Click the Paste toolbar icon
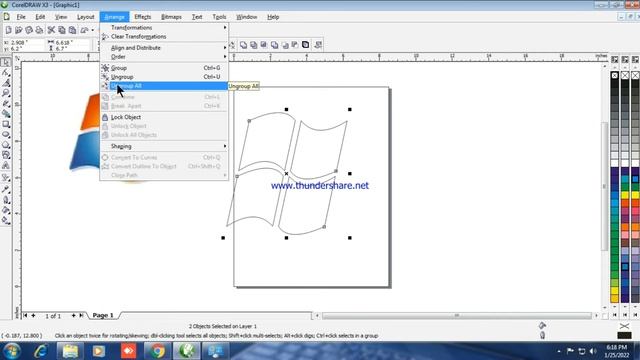640x360 pixels. pyautogui.click(x=72, y=30)
